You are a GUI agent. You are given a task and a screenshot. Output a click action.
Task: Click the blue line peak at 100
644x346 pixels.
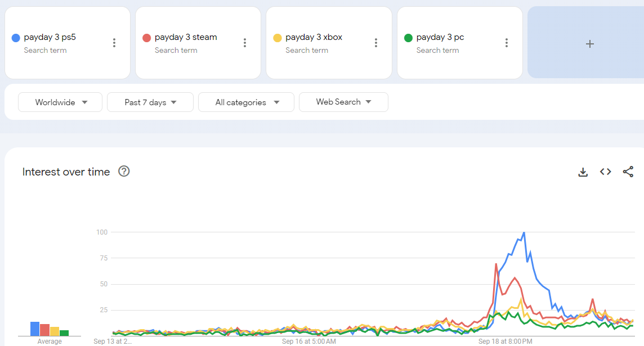point(524,233)
